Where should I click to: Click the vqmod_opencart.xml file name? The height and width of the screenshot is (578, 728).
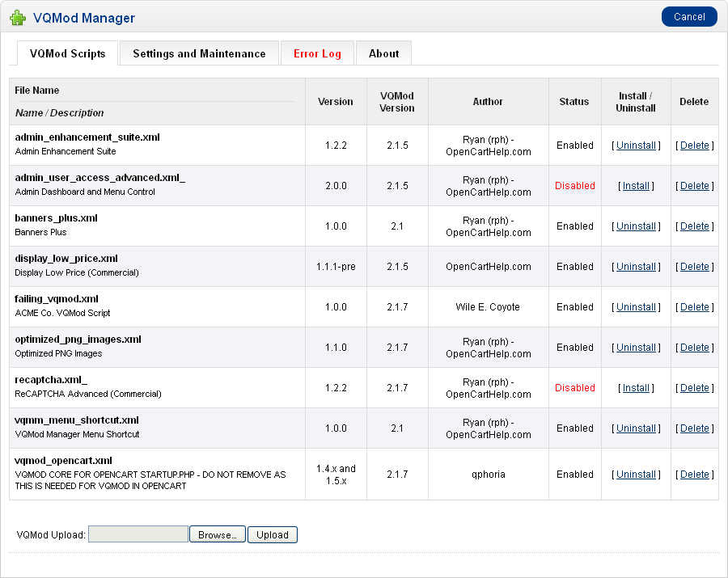tap(64, 460)
